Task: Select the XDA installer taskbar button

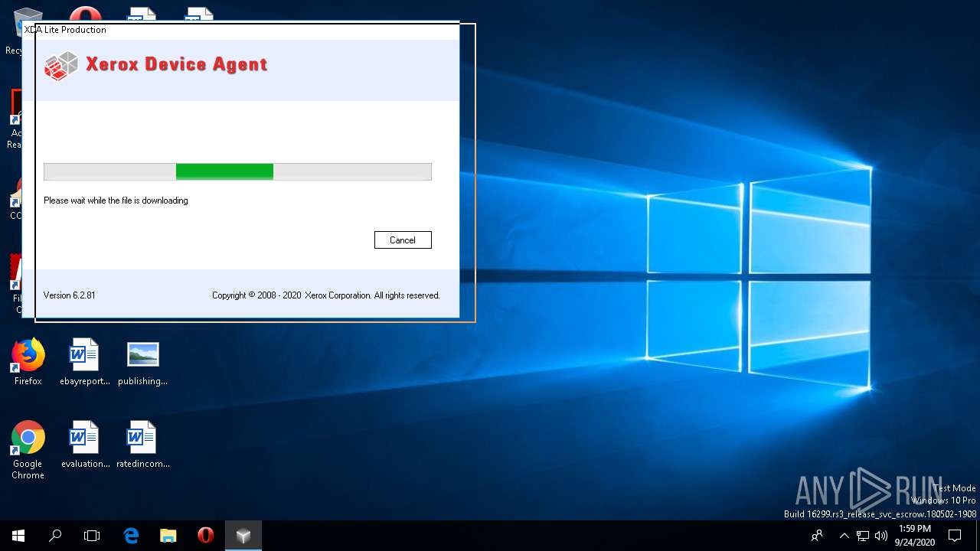Action: 243,536
